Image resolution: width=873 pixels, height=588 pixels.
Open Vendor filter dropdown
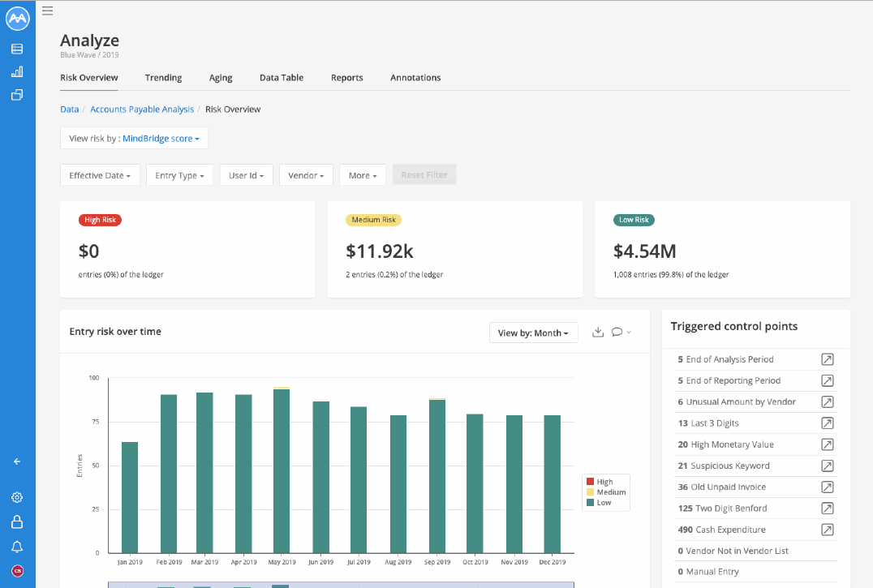pos(306,175)
